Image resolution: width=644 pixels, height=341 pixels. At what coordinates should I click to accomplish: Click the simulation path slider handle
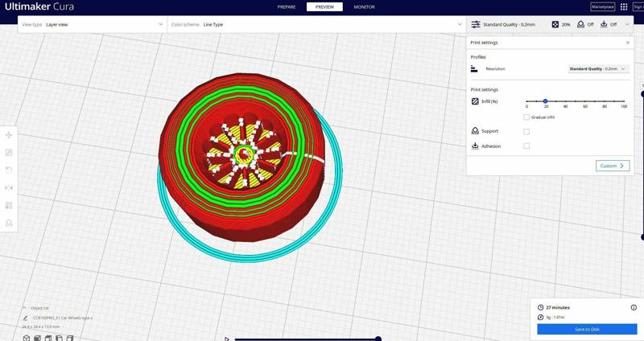[x=378, y=339]
